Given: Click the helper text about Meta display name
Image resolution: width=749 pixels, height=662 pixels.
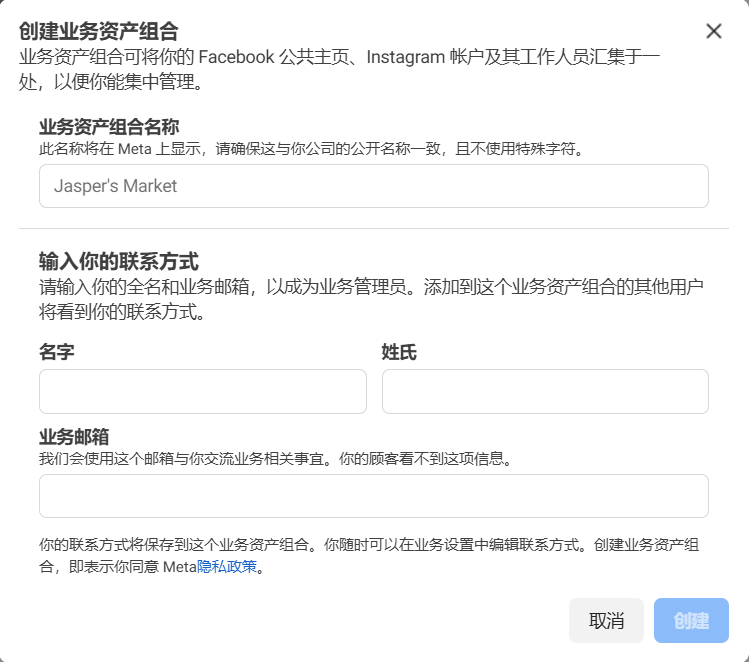Looking at the screenshot, I should [x=310, y=149].
